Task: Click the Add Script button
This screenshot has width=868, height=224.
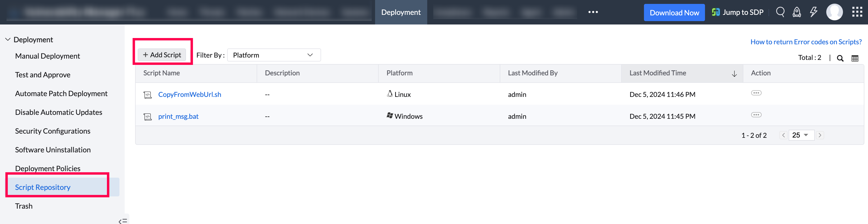Action: (162, 55)
